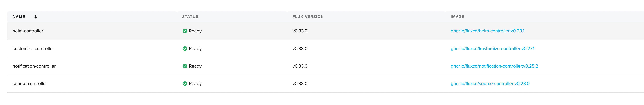Click the FLUX VERSION column header
This screenshot has width=644, height=105.
(x=308, y=17)
